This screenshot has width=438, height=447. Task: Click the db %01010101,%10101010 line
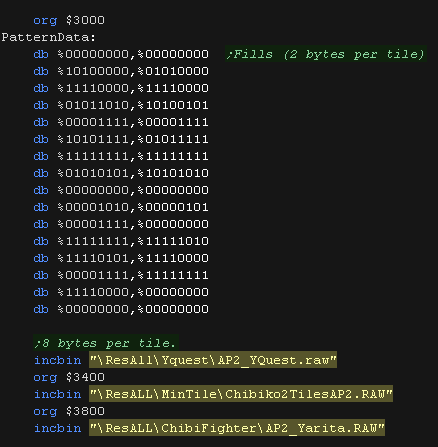point(121,173)
